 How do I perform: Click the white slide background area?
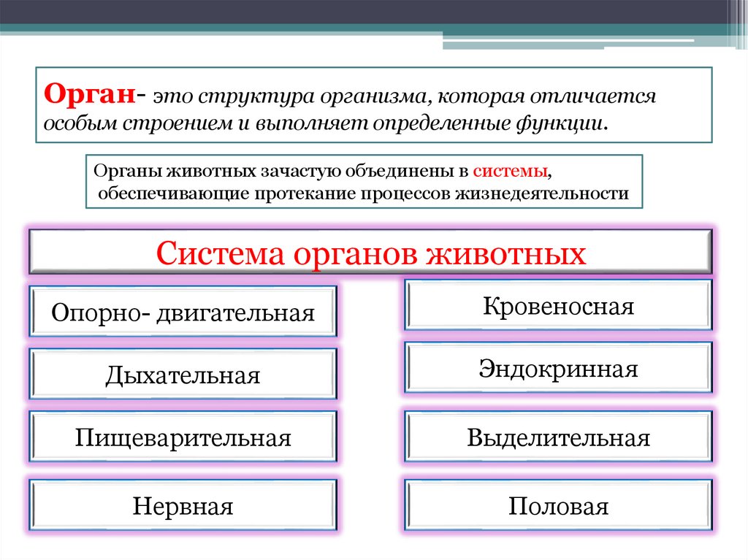tap(374, 544)
